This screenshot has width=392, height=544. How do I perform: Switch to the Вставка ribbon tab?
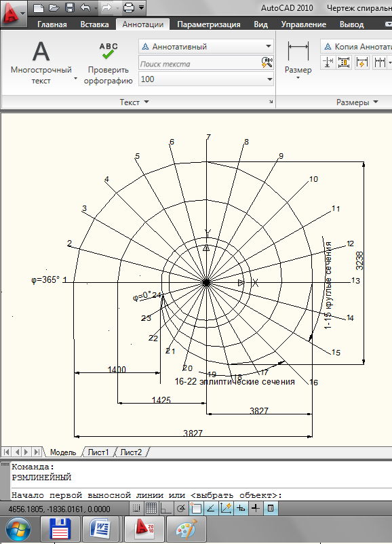point(94,24)
